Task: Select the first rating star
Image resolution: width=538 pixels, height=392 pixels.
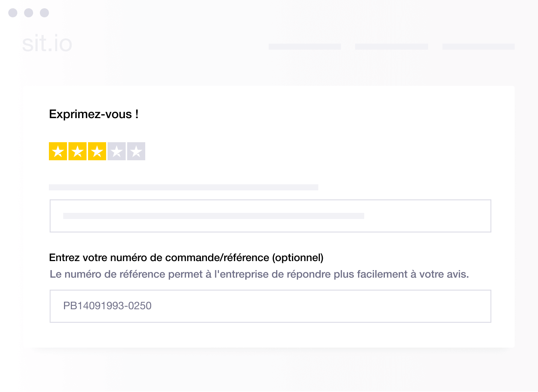Action: pyautogui.click(x=58, y=151)
